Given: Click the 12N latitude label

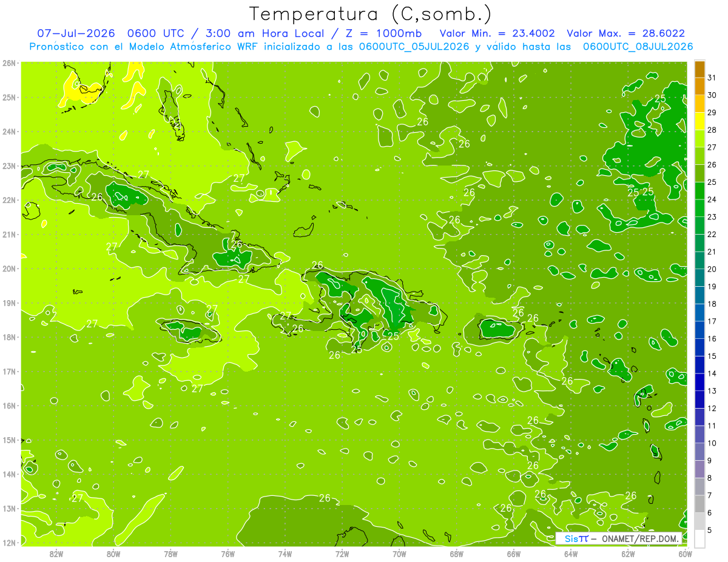Looking at the screenshot, I should click(x=9, y=543).
